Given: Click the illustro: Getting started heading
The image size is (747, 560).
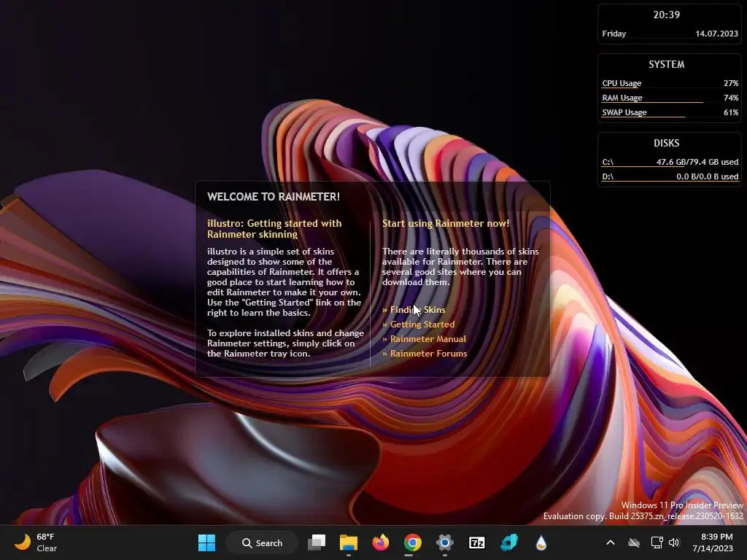Looking at the screenshot, I should tap(274, 228).
